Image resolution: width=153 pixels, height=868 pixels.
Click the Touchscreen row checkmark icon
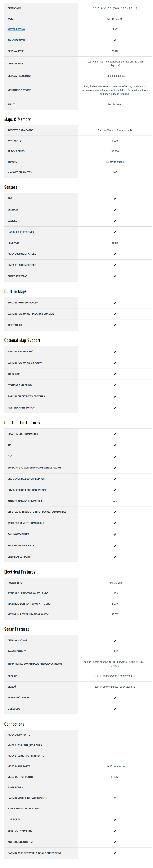(115, 40)
